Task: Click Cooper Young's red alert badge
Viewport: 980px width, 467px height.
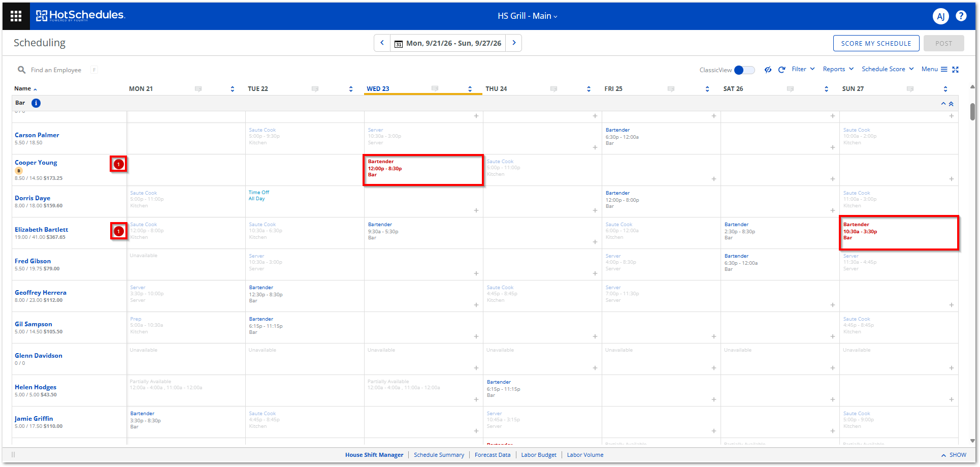Action: [118, 164]
